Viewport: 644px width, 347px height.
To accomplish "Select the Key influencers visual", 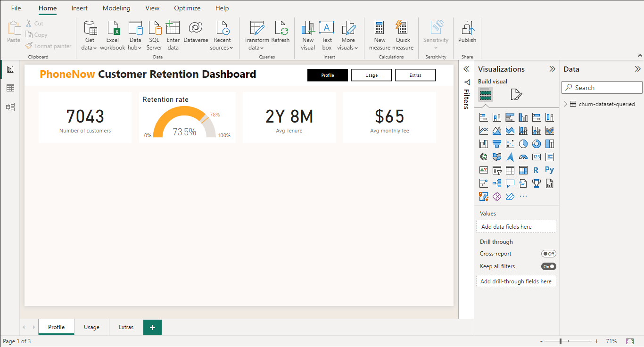I will click(x=484, y=183).
